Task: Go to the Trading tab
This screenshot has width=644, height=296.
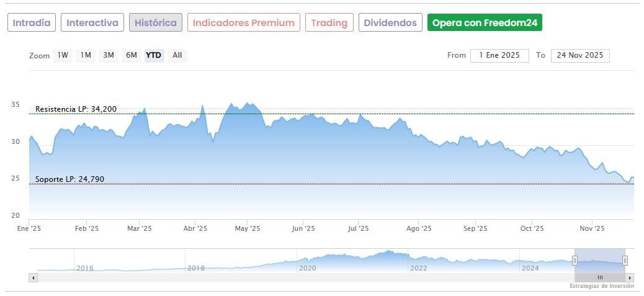Action: click(329, 23)
